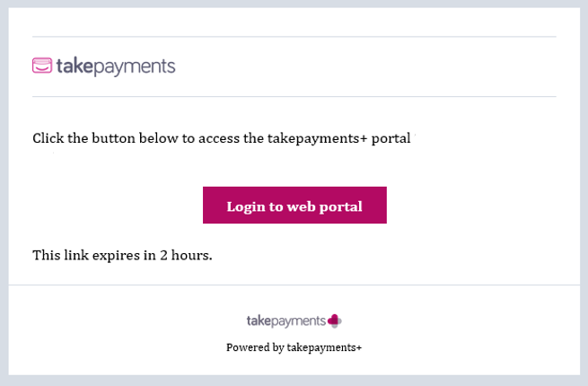Click the "This link expires in 2 hours." text
The image size is (588, 386).
point(122,255)
